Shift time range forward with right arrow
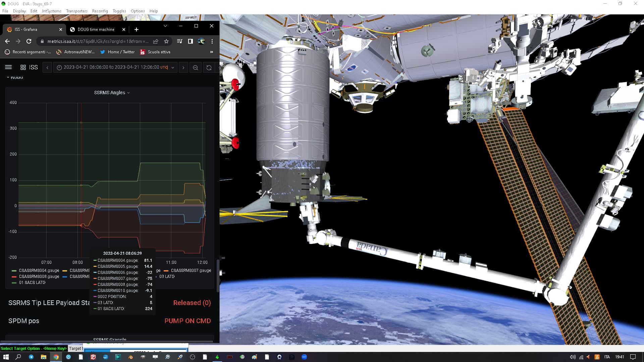This screenshot has height=362, width=644. coord(183,68)
